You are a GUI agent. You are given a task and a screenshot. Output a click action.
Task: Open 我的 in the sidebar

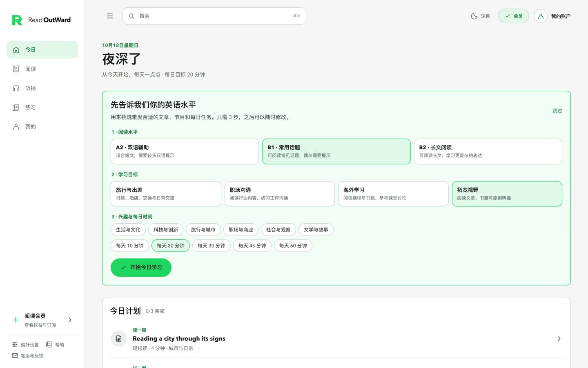point(42,126)
